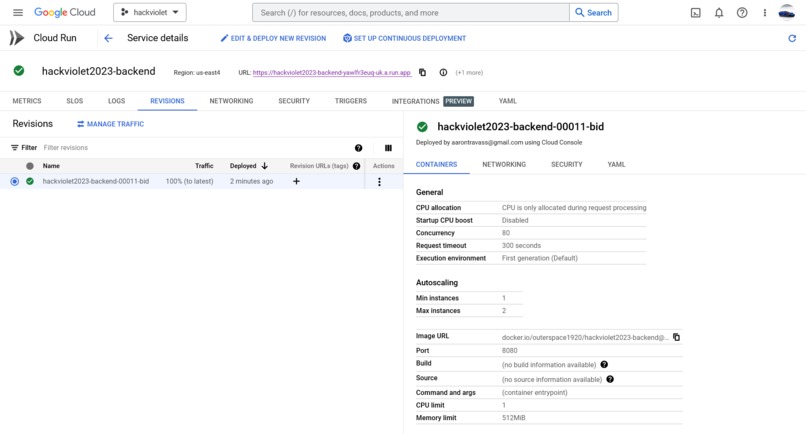The width and height of the screenshot is (806, 434).
Task: Sort revisions by Name column
Action: pyautogui.click(x=51, y=166)
